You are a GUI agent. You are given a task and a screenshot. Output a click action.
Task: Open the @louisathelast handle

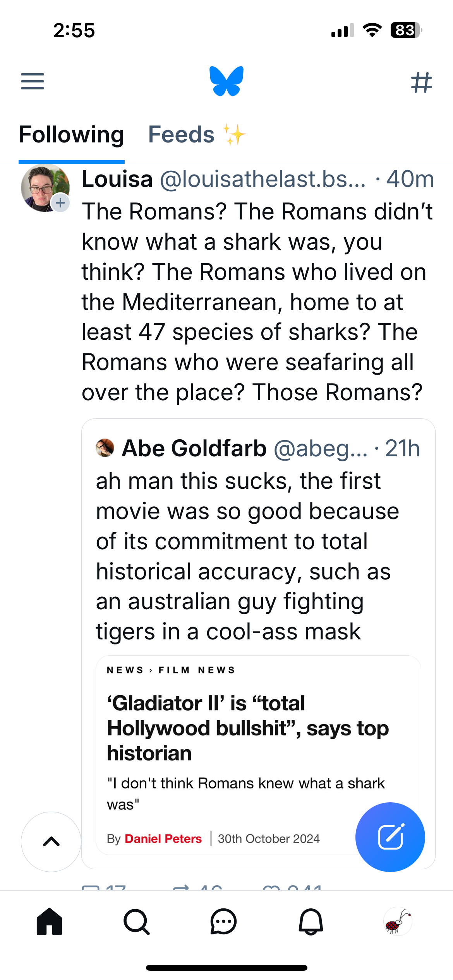263,179
